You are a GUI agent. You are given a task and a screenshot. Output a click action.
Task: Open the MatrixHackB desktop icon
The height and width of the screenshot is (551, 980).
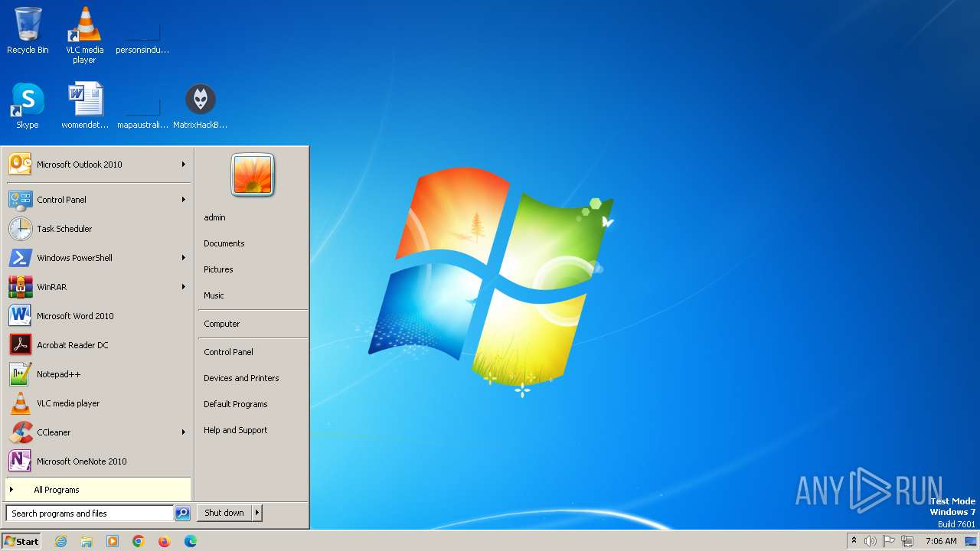[x=200, y=106]
